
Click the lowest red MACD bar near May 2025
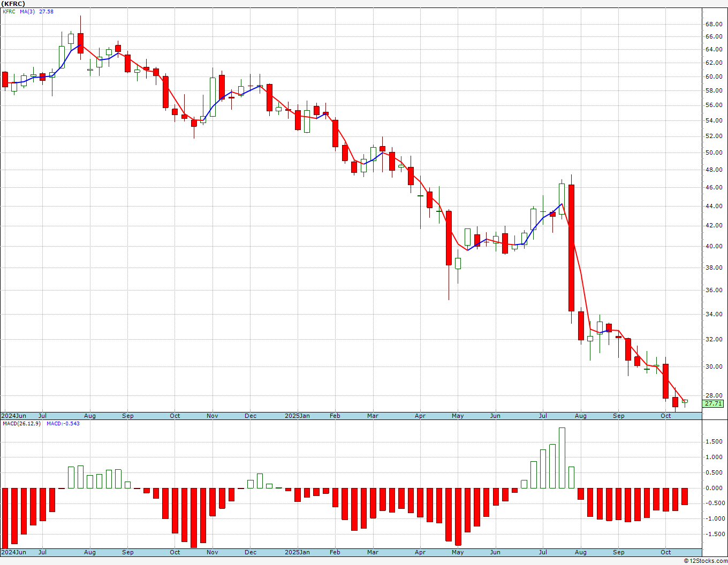[x=458, y=517]
